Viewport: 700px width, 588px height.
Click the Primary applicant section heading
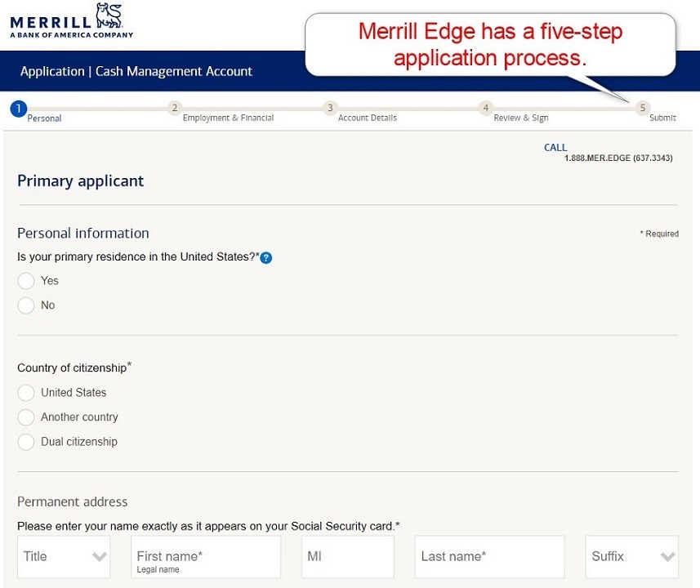[x=80, y=180]
